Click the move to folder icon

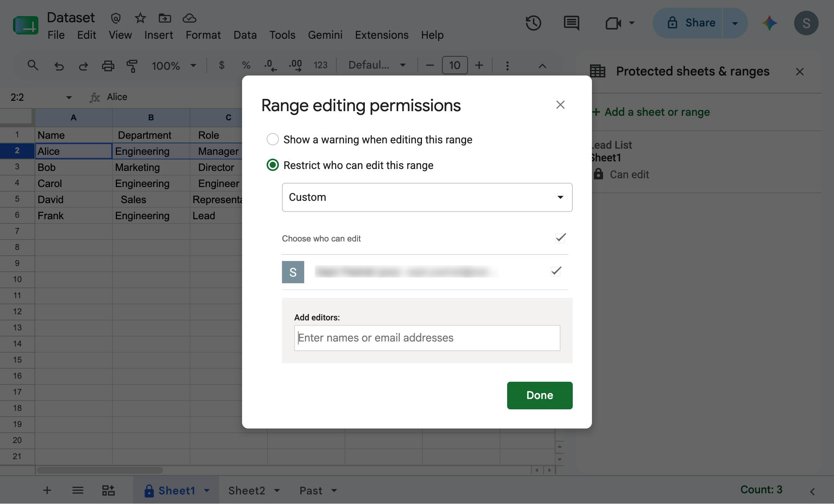tap(165, 18)
